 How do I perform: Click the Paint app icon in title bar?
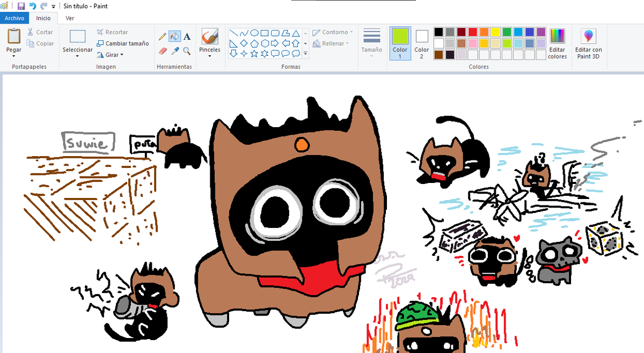[5, 6]
